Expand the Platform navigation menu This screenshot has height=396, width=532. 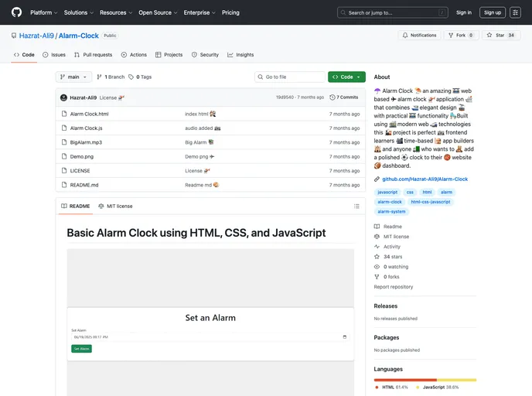coord(44,12)
